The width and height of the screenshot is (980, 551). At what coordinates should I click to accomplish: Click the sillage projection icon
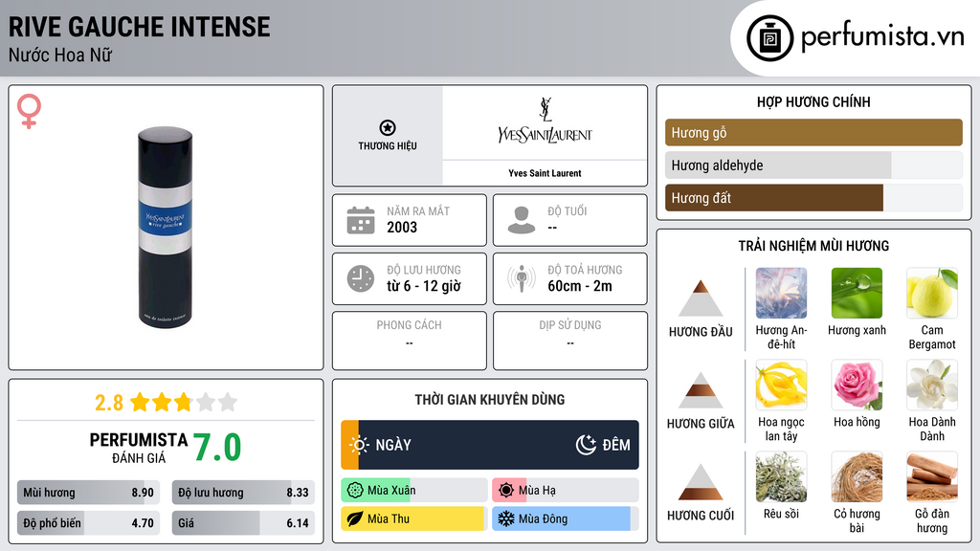point(522,278)
